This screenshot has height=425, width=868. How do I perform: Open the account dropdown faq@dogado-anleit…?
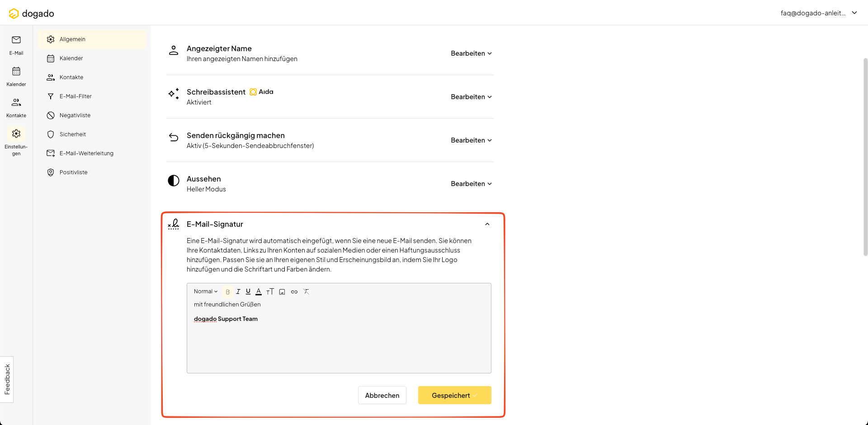click(819, 13)
